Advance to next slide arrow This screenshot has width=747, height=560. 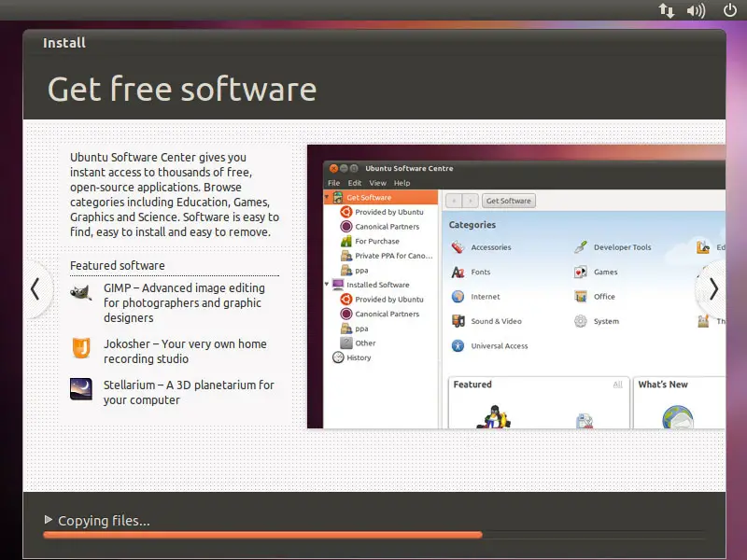click(x=713, y=289)
